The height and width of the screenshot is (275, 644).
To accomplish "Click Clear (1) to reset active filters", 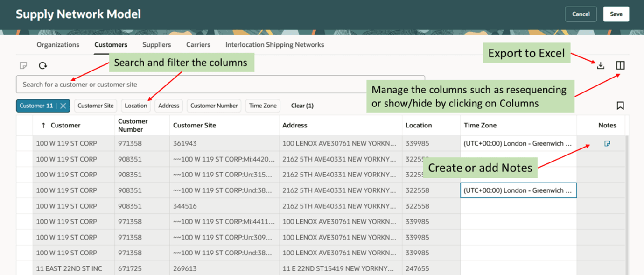I will (x=302, y=106).
